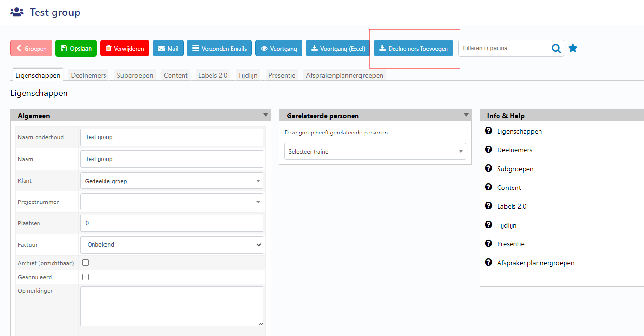
Task: Open help icon next to Eigenschappen
Action: (488, 131)
